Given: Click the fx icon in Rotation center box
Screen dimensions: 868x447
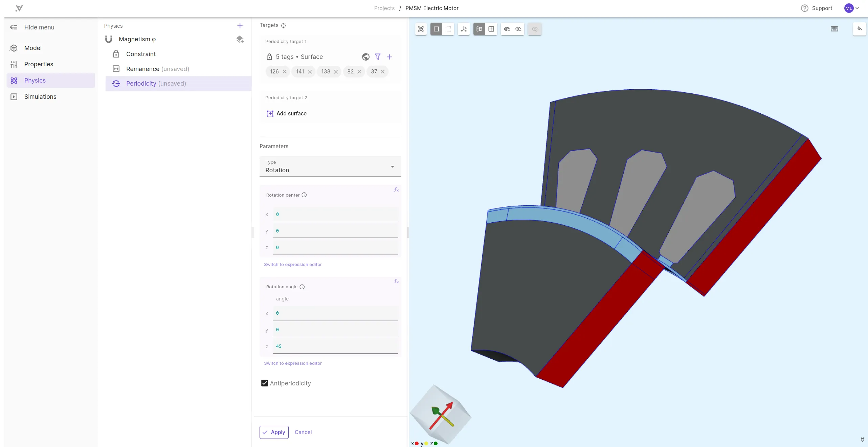Looking at the screenshot, I should click(x=396, y=190).
